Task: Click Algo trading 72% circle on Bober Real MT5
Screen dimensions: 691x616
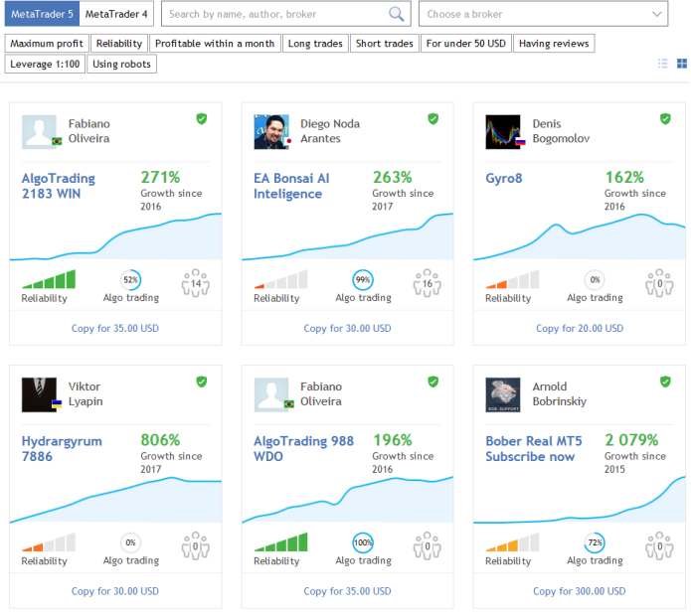Action: 593,544
